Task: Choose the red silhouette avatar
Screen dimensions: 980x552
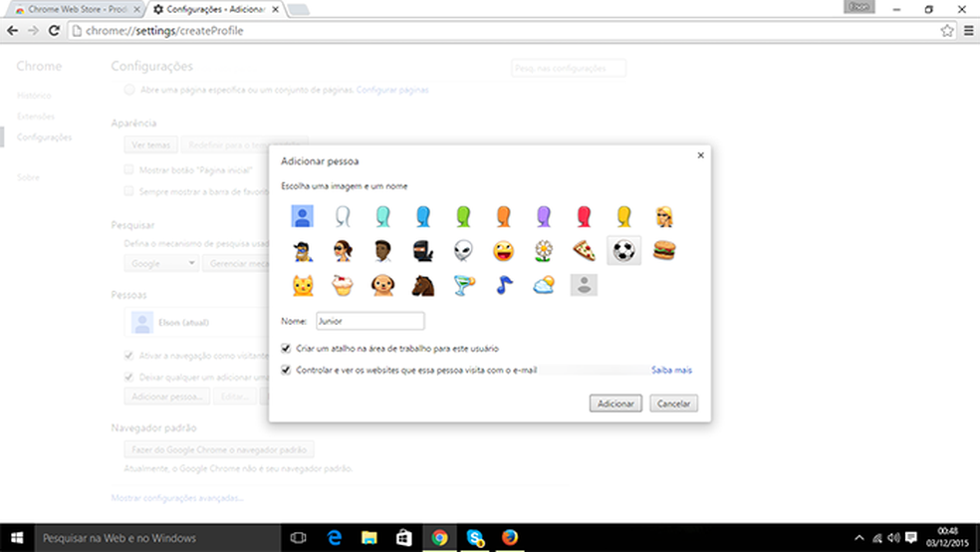Action: click(x=584, y=216)
